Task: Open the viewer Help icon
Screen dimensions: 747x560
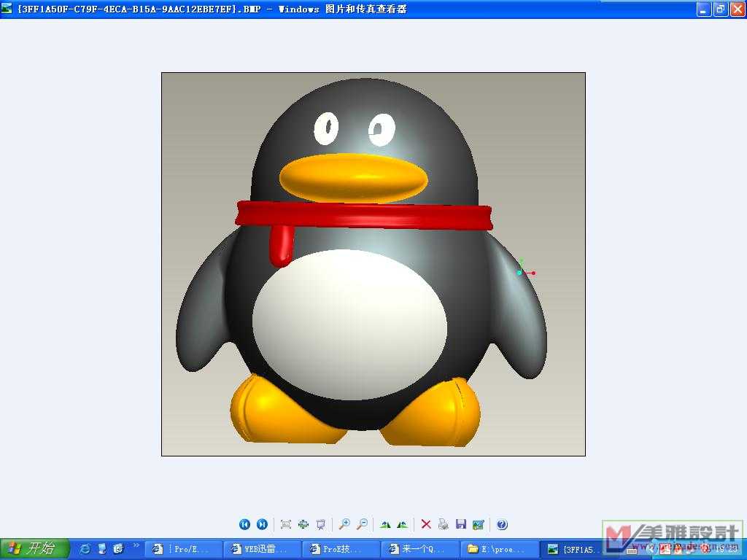Action: click(x=502, y=524)
